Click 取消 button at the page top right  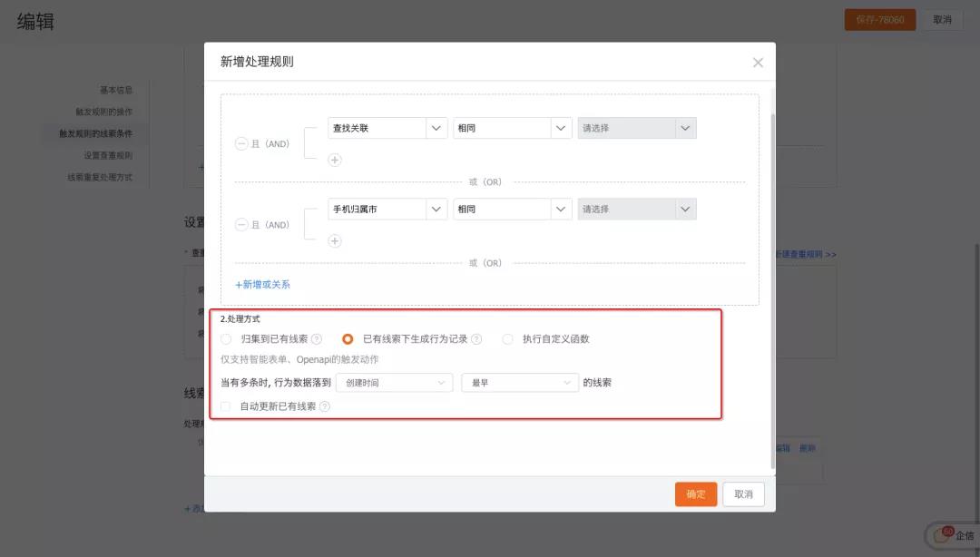point(942,20)
